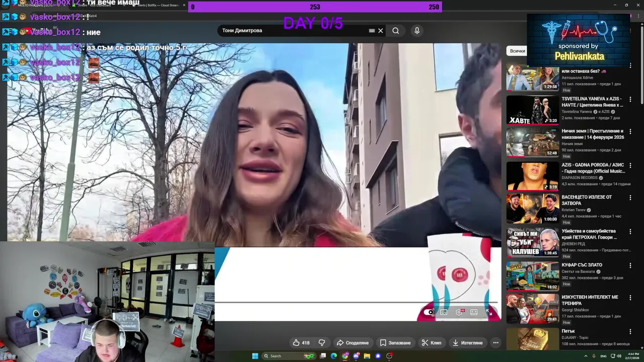The image size is (644, 362).
Task: Open the КАЛУШЕВ 1:38:45 thumbnail
Action: point(532,242)
